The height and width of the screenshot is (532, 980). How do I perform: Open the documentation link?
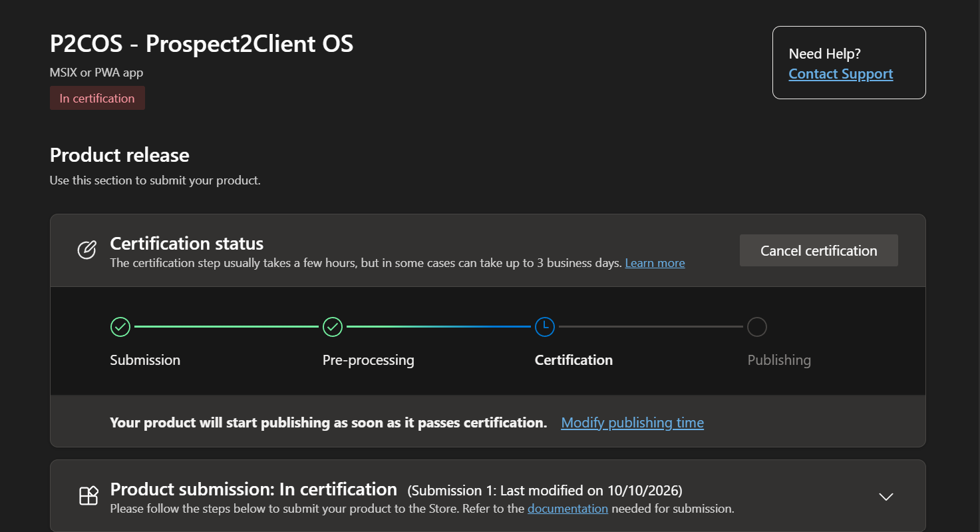coord(568,509)
